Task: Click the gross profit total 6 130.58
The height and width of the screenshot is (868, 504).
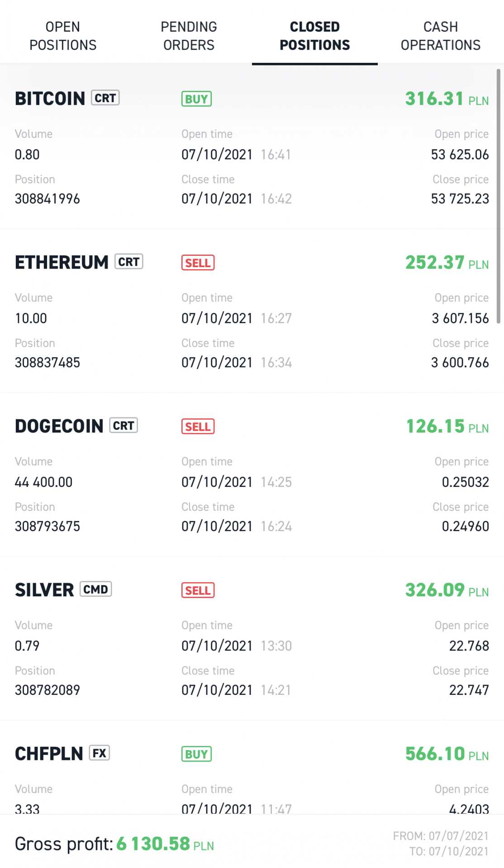Action: pos(153,844)
